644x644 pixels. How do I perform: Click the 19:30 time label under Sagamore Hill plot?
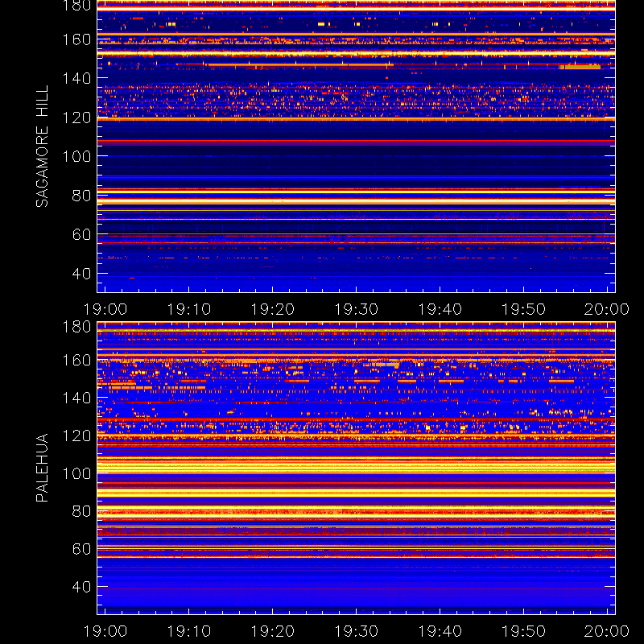pyautogui.click(x=356, y=309)
